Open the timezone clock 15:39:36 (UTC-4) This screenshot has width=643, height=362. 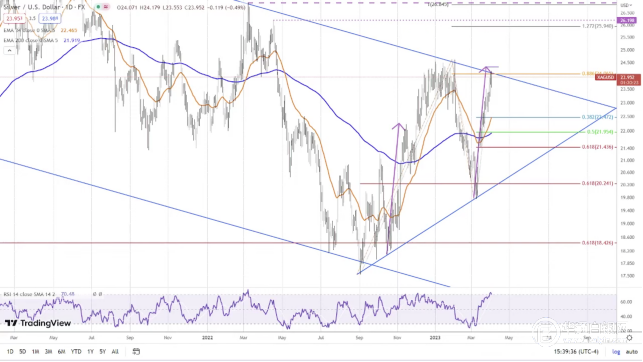(576, 352)
